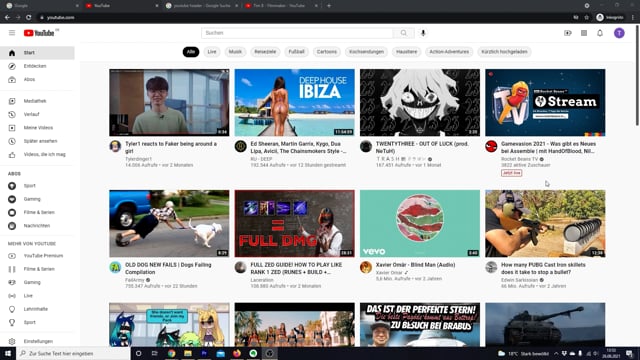This screenshot has width=640, height=360.
Task: Open Live under Mehr von YouTube
Action: [37, 296]
